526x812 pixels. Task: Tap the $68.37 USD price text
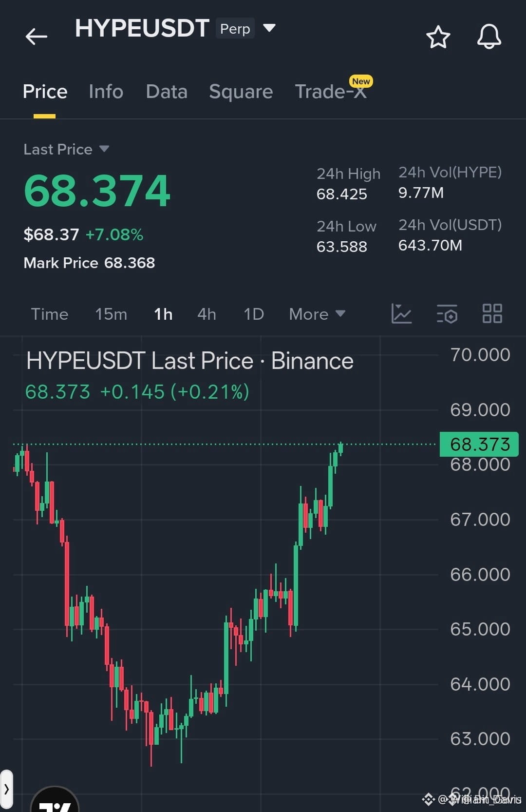pyautogui.click(x=51, y=235)
